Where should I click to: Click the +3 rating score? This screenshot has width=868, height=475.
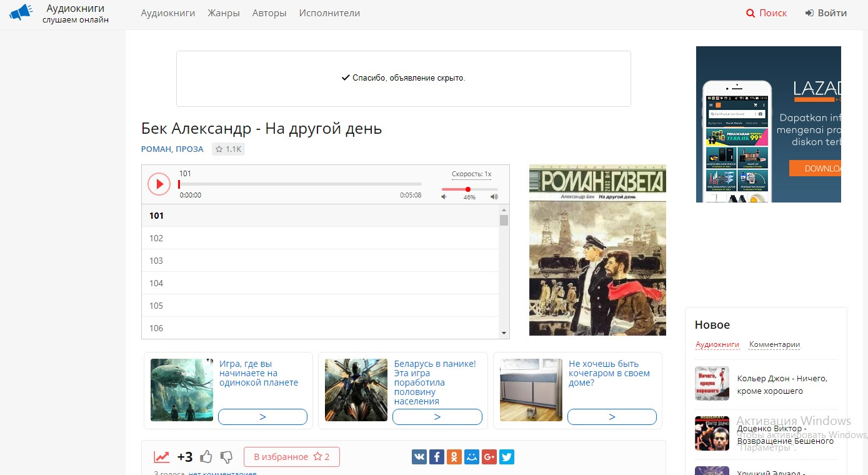(185, 457)
